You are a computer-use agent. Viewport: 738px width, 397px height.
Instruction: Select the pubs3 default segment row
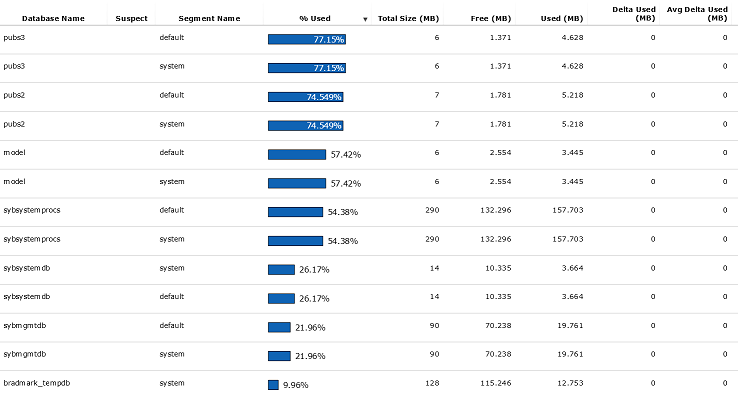(x=369, y=40)
